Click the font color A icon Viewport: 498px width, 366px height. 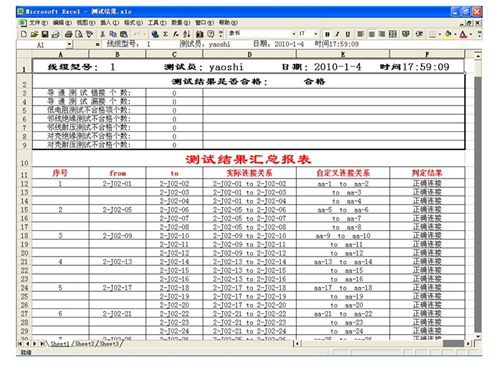click(x=463, y=34)
